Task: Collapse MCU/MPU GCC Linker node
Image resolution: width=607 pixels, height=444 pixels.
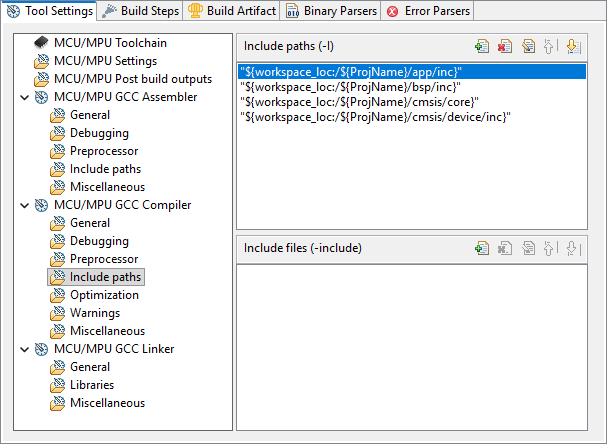Action: pos(23,349)
